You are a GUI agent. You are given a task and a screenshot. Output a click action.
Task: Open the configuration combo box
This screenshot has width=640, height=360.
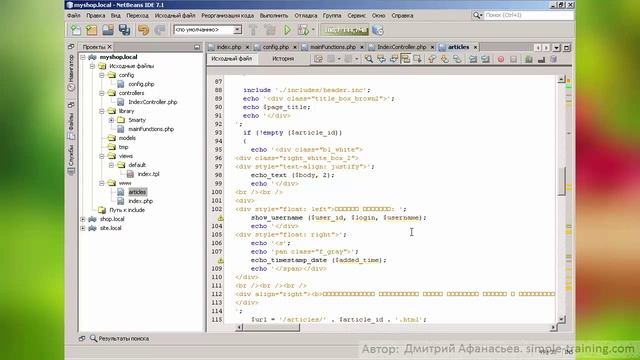click(207, 30)
